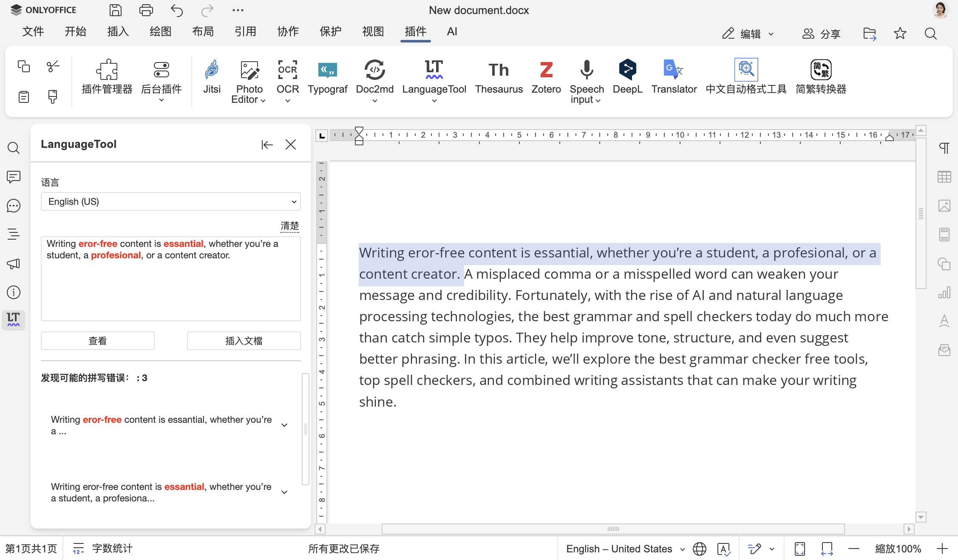
Task: Open the OCR plugin dropdown arrow
Action: click(288, 101)
